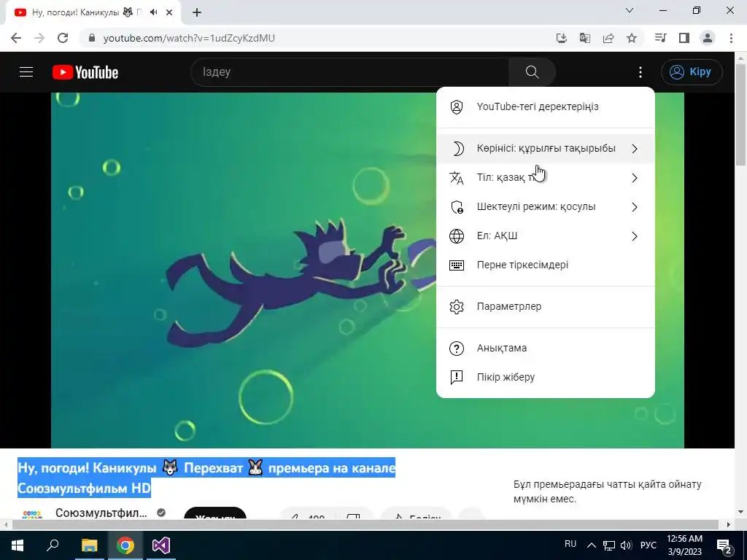Image resolution: width=747 pixels, height=560 pixels.
Task: Click the Кіру sign-in button
Action: coord(692,72)
